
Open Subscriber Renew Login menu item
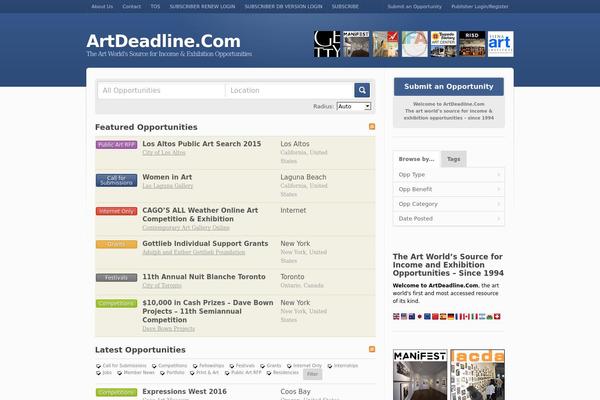pyautogui.click(x=202, y=7)
